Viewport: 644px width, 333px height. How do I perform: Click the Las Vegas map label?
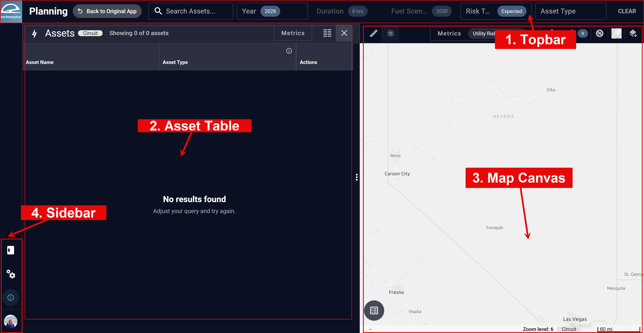[x=574, y=319]
